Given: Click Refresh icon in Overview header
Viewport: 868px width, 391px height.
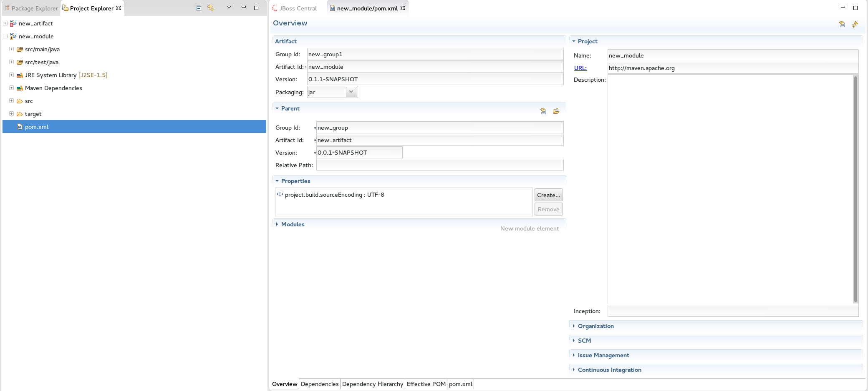Looking at the screenshot, I should 855,24.
